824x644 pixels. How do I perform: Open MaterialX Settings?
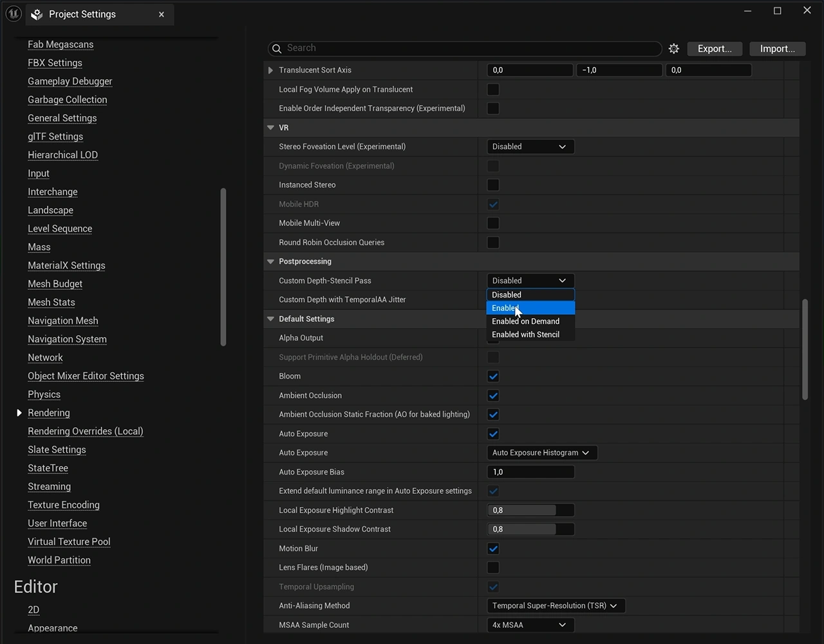click(x=66, y=265)
